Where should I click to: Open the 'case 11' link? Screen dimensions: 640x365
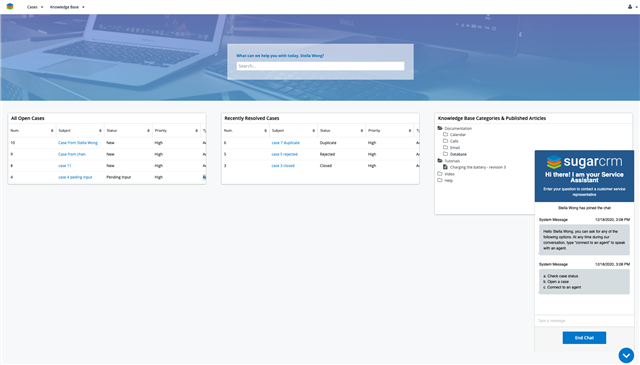coord(64,166)
